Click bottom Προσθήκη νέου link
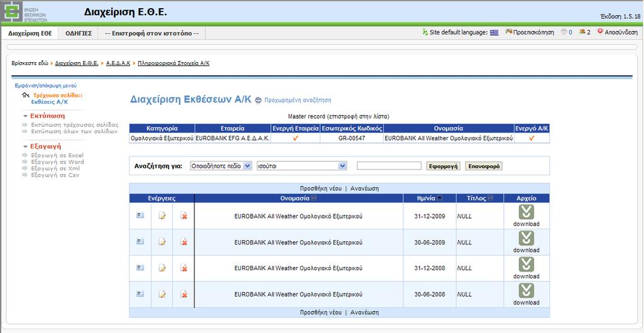Viewport: 644px width, 333px height. coord(321,312)
